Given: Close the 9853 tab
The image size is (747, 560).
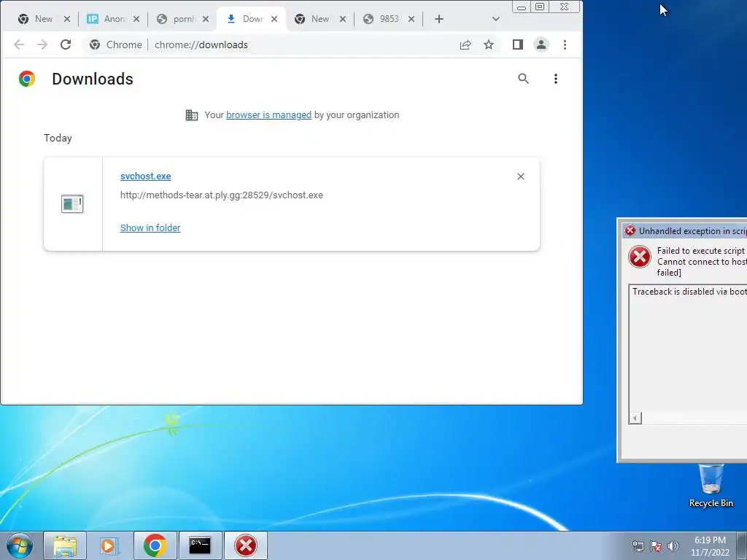Looking at the screenshot, I should pos(411,19).
